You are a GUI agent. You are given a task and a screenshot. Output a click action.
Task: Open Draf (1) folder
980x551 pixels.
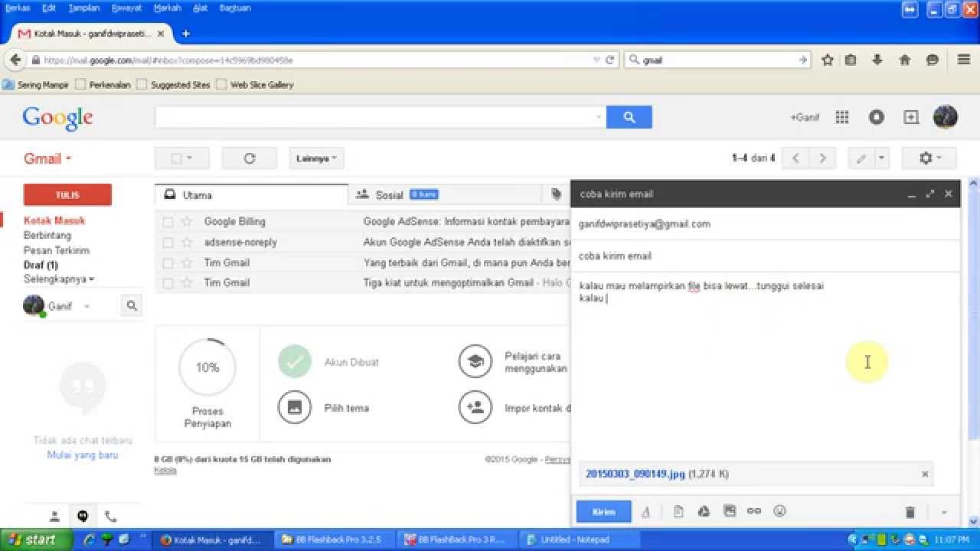[x=41, y=265]
